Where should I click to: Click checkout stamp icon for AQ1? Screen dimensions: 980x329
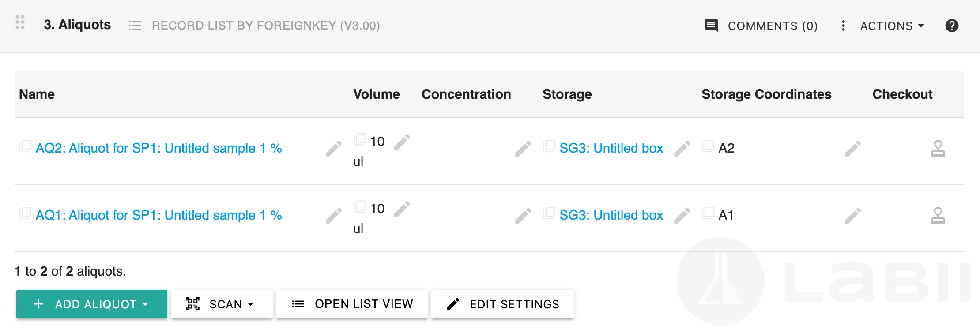point(938,216)
